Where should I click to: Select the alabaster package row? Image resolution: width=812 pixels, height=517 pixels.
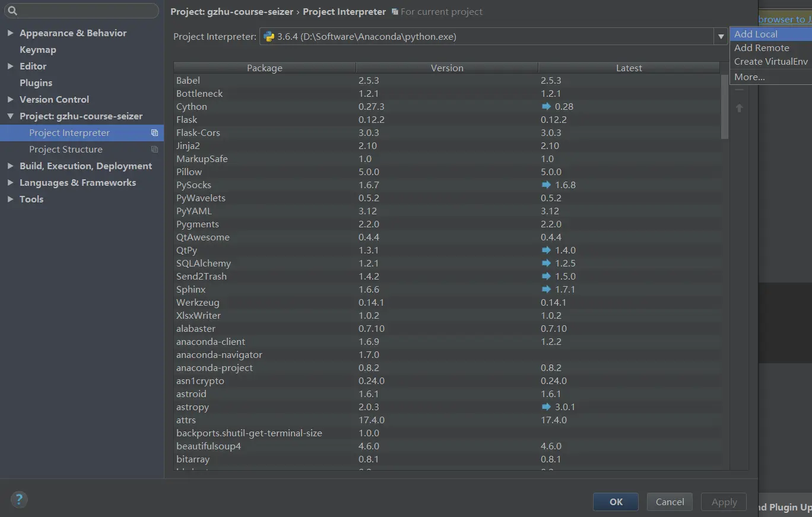(x=448, y=329)
